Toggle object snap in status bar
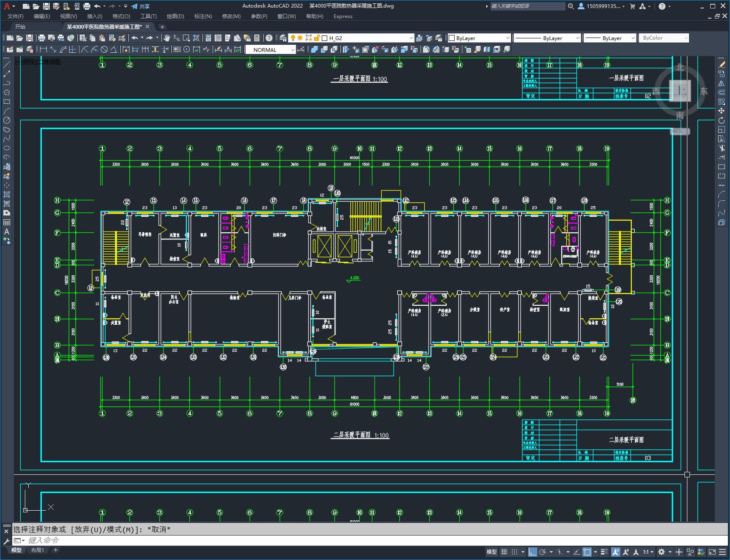This screenshot has height=560, width=730. point(587,552)
